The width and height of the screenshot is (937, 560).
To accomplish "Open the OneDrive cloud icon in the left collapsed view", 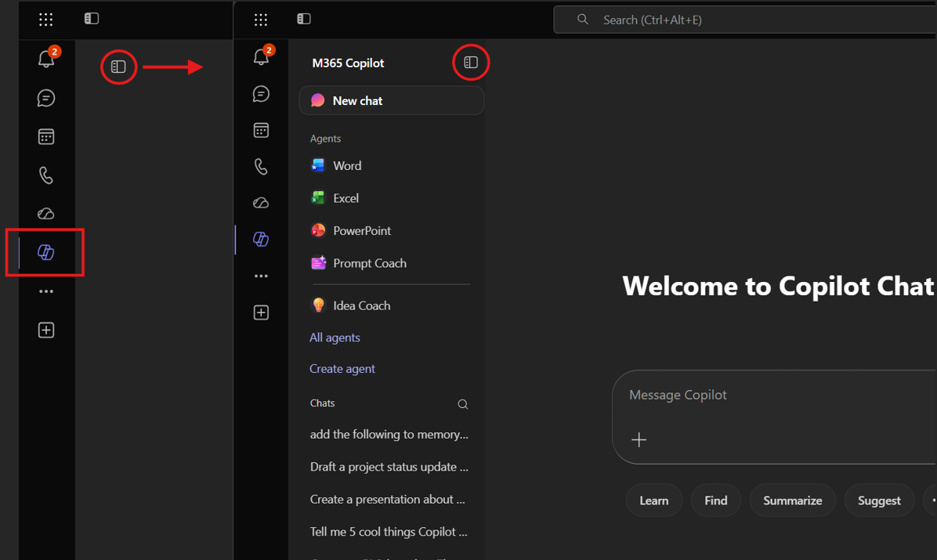I will tap(46, 213).
